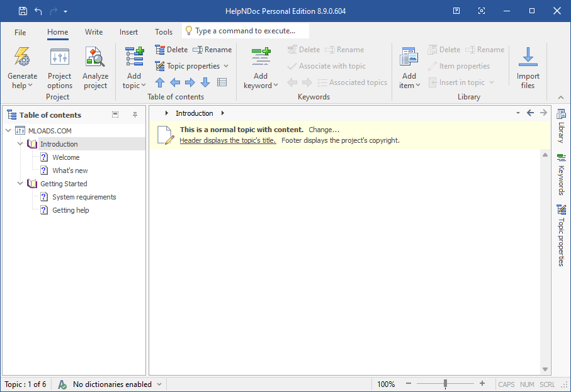Select the System requirements topic
The height and width of the screenshot is (392, 571).
click(84, 197)
